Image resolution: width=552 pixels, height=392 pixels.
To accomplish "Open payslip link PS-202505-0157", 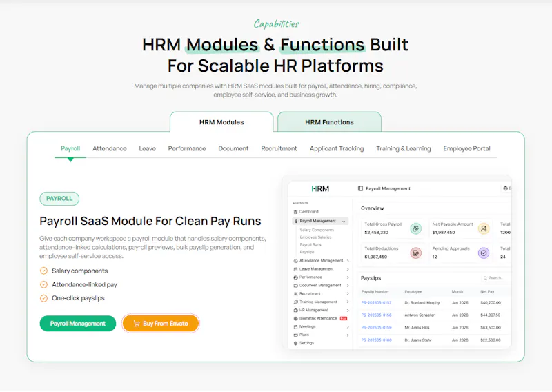I will tap(376, 303).
